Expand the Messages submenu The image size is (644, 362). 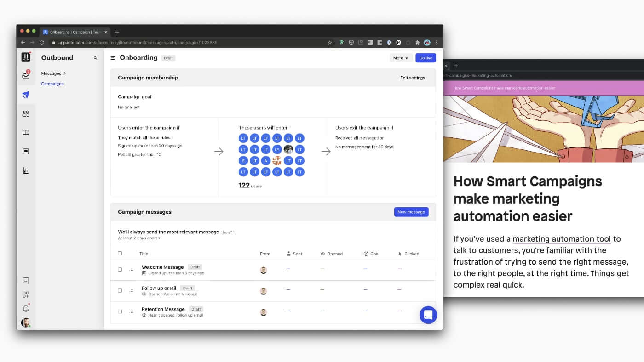[x=53, y=74]
